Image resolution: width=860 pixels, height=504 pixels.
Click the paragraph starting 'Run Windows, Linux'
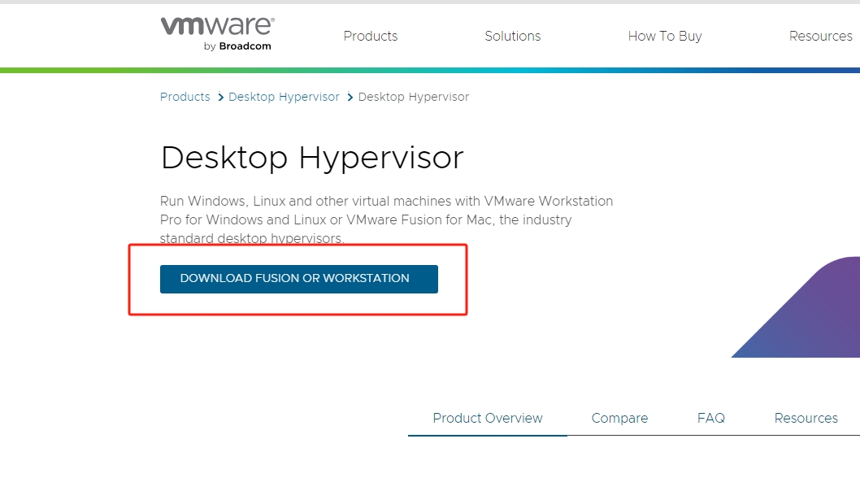[x=387, y=219]
